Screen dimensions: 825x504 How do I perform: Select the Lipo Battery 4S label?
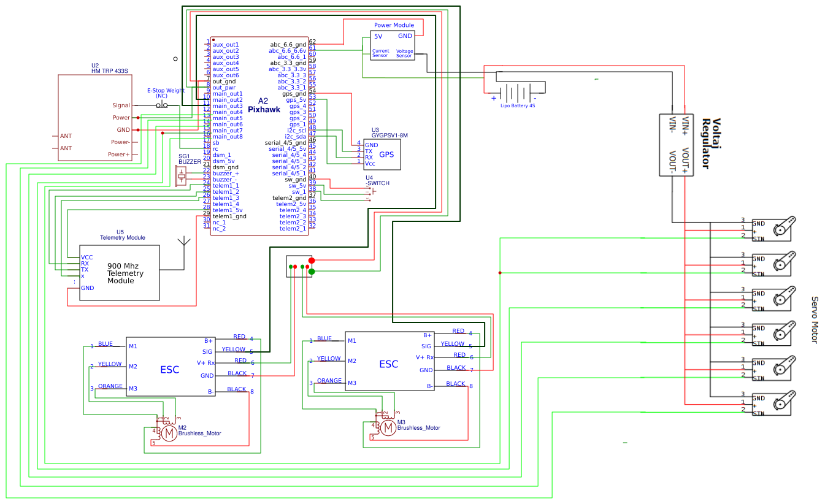[x=518, y=105]
